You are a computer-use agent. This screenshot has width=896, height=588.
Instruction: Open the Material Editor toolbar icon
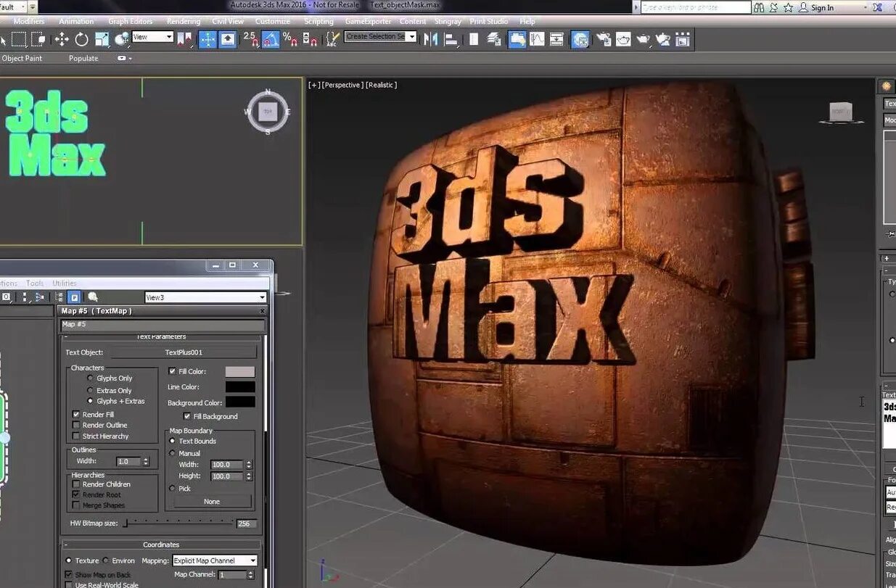(x=580, y=39)
